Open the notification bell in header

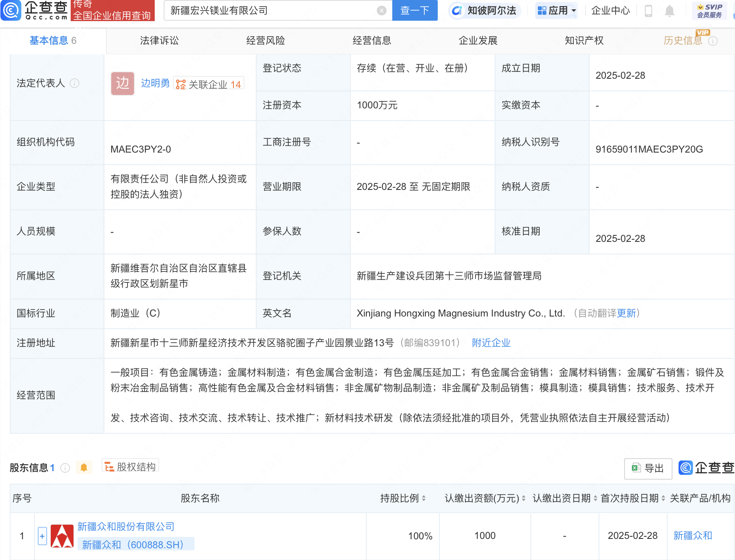click(670, 11)
